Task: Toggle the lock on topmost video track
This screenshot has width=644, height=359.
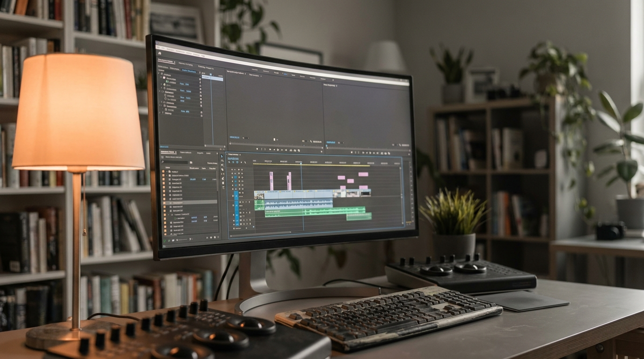Action: (232, 169)
